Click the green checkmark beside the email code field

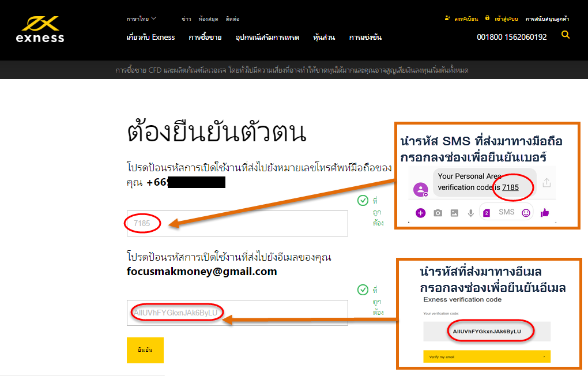(363, 289)
